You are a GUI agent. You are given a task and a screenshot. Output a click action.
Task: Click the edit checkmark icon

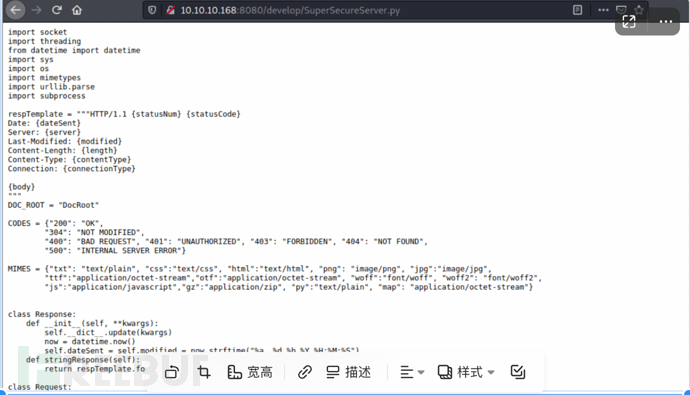tap(518, 372)
